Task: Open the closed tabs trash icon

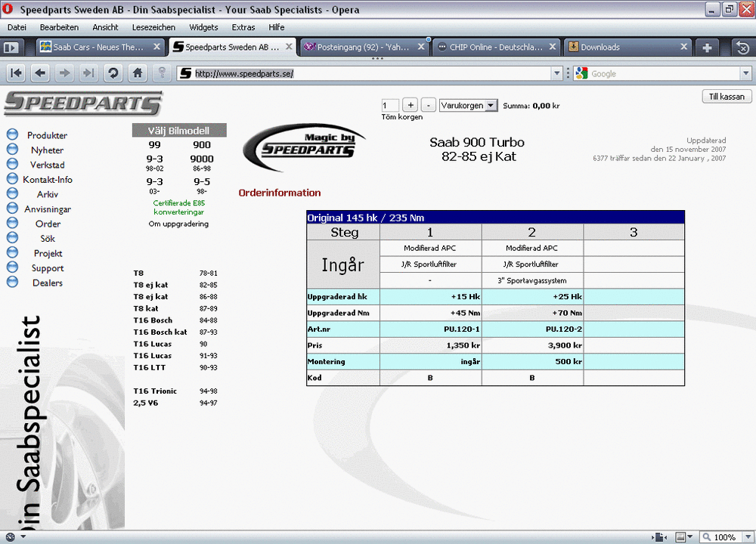Action: click(743, 47)
